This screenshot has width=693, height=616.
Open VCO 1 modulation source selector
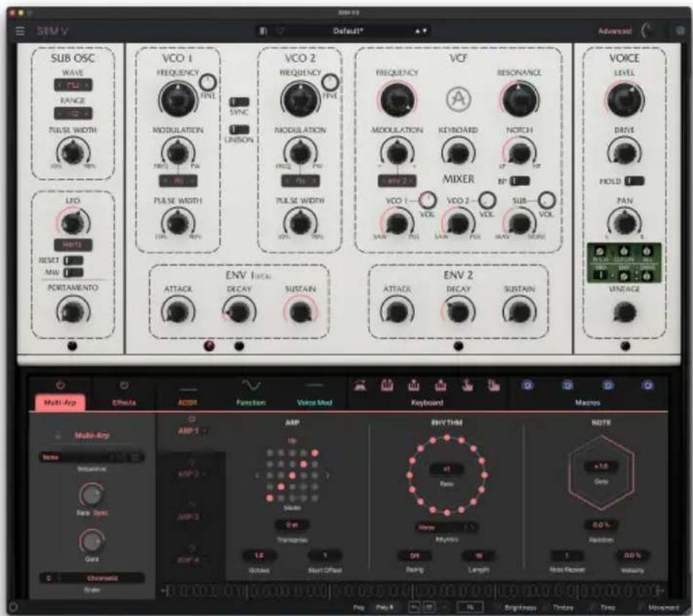[x=178, y=180]
